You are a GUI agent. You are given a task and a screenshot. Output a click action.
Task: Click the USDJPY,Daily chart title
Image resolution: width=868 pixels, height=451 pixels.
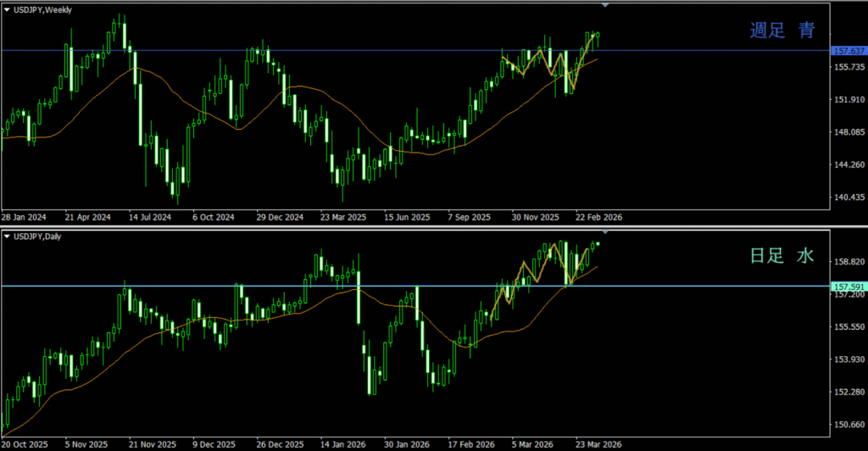[39, 235]
